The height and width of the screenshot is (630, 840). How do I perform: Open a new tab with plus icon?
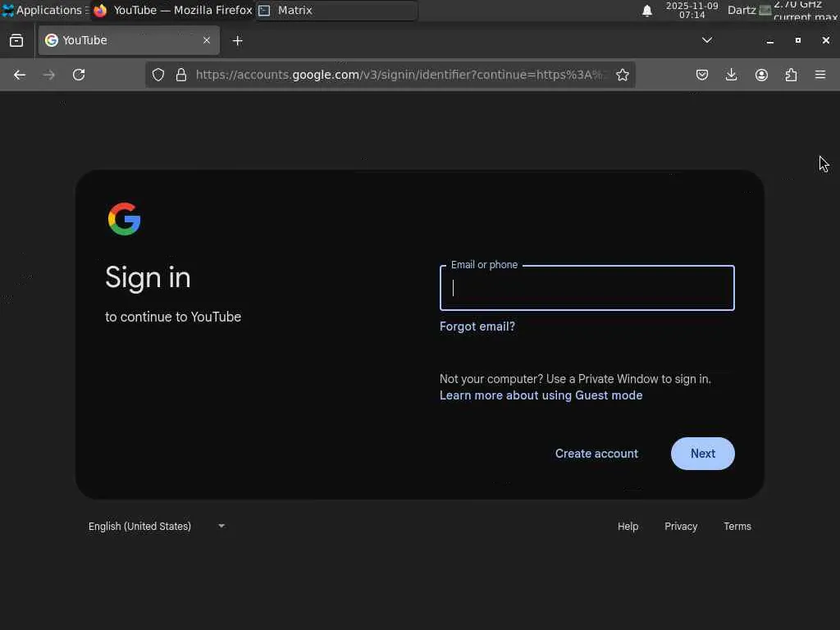pos(238,41)
